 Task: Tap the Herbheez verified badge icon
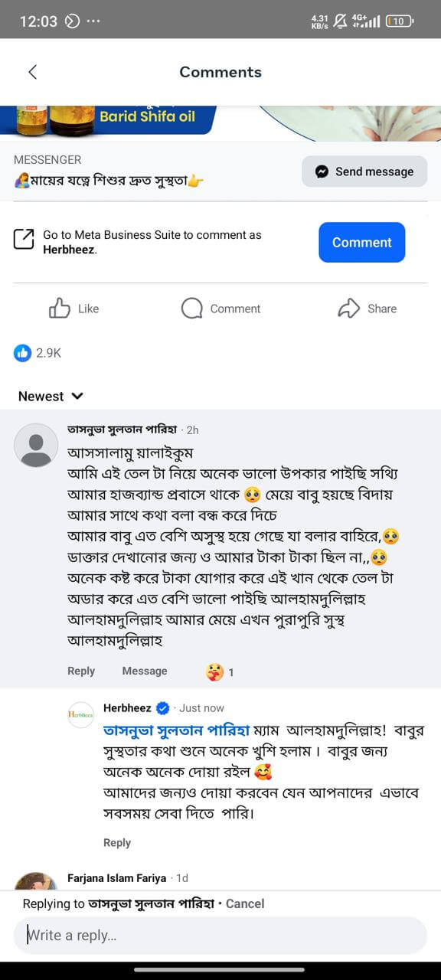[x=161, y=708]
